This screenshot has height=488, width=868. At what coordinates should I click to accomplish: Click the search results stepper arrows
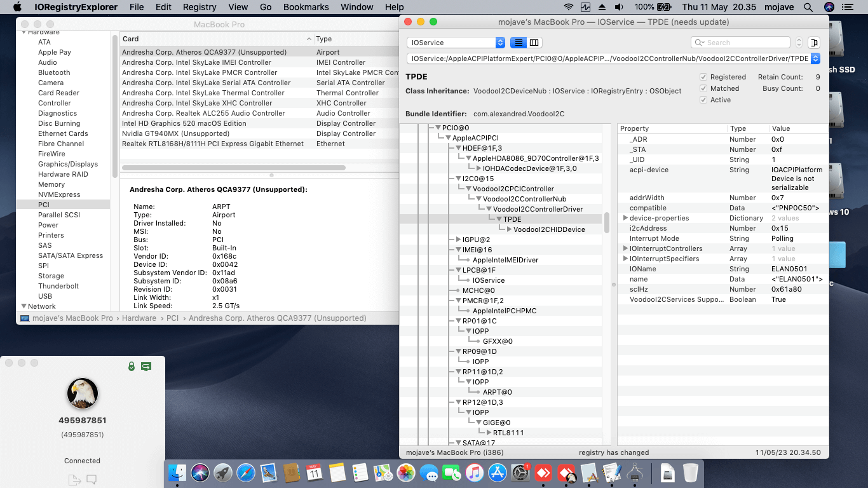pyautogui.click(x=799, y=43)
